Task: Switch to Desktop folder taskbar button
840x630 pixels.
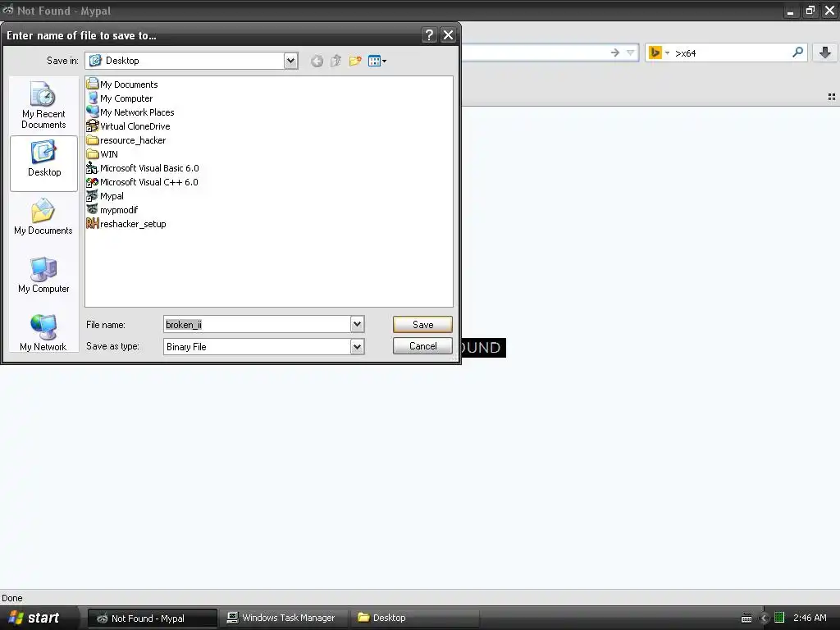Action: coord(414,618)
